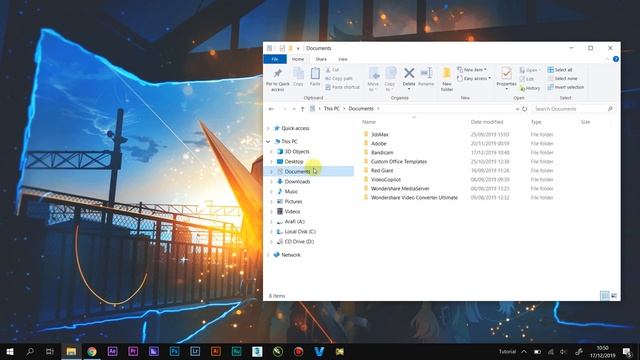
Task: Switch to large icons view button
Action: (x=614, y=296)
